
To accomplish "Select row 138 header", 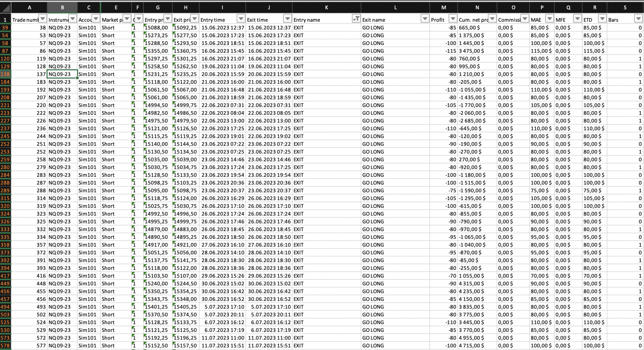I will tap(5, 74).
